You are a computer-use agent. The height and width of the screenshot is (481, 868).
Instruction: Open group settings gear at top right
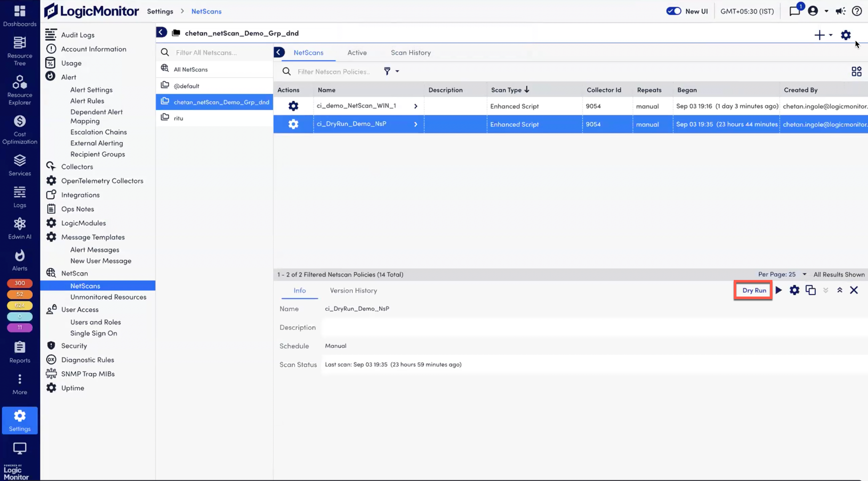(x=845, y=35)
